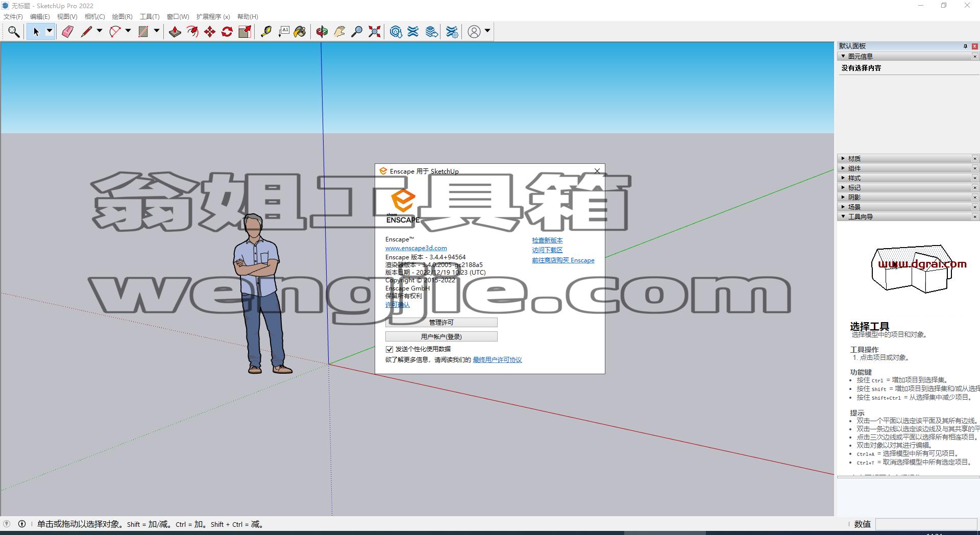Screen dimensions: 980x535
Task: Click the Search SketchUp magnifier icon
Action: [14, 32]
